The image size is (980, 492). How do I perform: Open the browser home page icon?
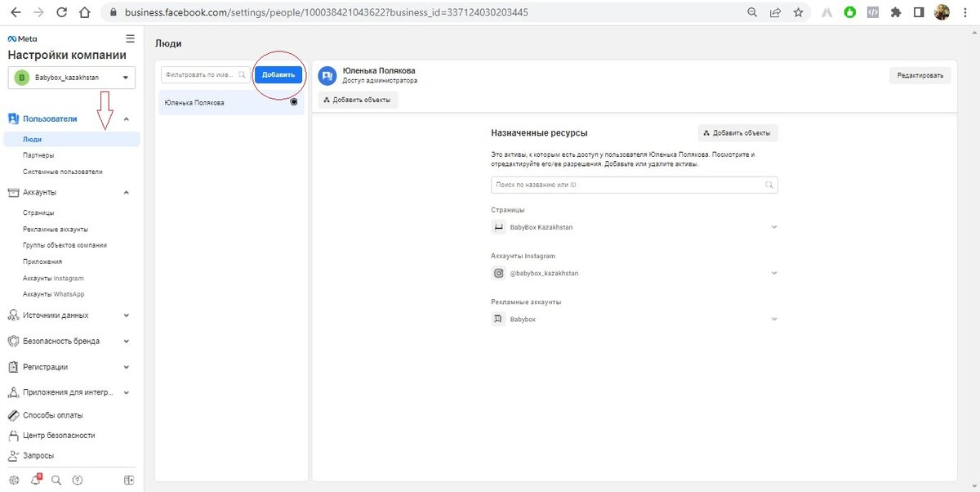pos(84,13)
